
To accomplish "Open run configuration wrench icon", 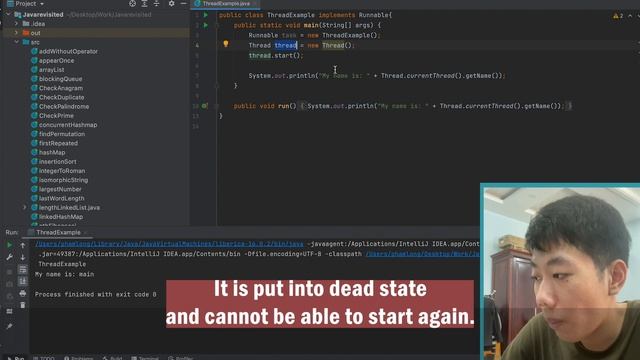I will point(9,257).
